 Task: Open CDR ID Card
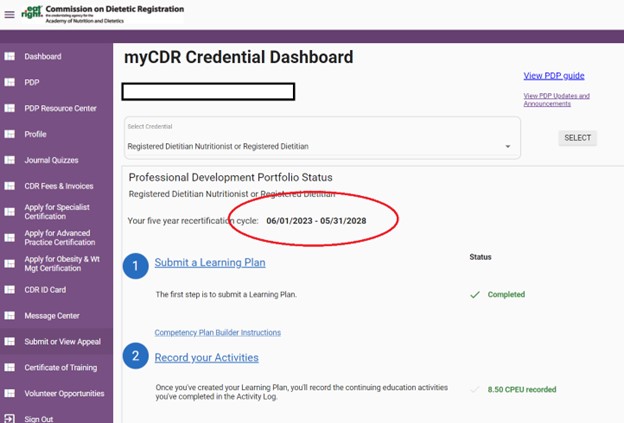coord(45,290)
